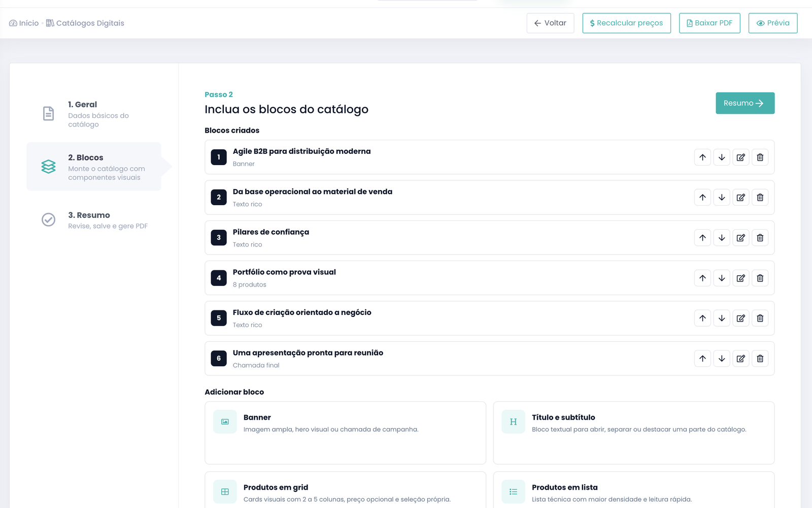Delete the 'Agile B2B para distribuição moderna' block

click(x=760, y=157)
